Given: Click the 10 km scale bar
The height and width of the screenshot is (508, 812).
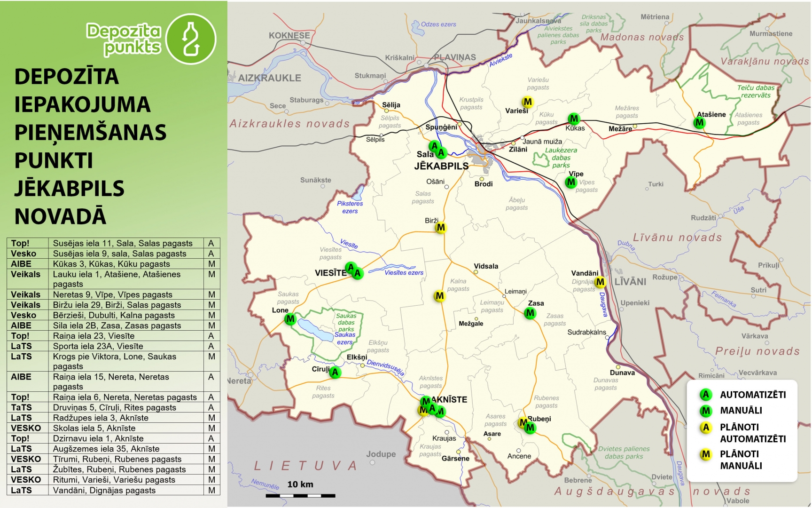Looking at the screenshot, I should pos(300,495).
